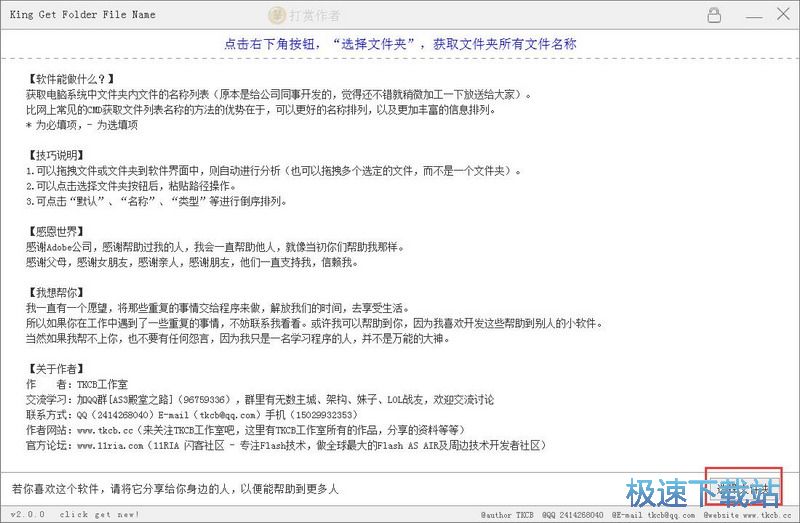Click the 联系方式 QQ and E-mail line
The image size is (800, 523).
tap(192, 415)
